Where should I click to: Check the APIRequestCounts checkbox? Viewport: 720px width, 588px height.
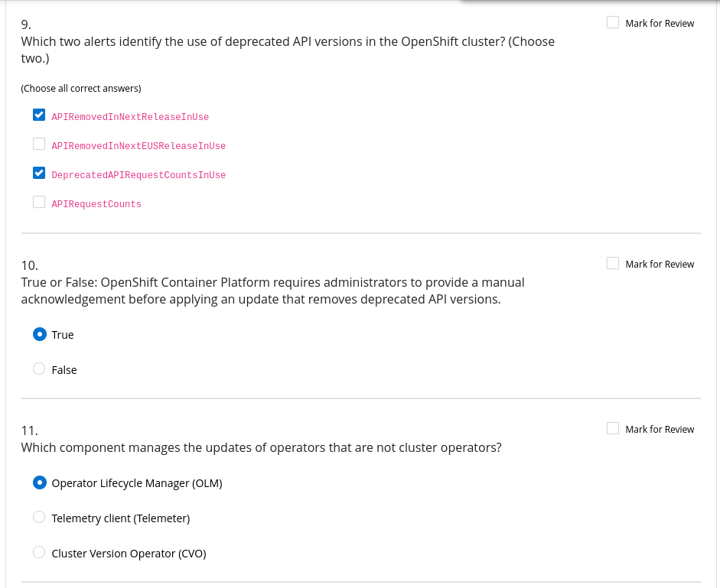(x=39, y=203)
